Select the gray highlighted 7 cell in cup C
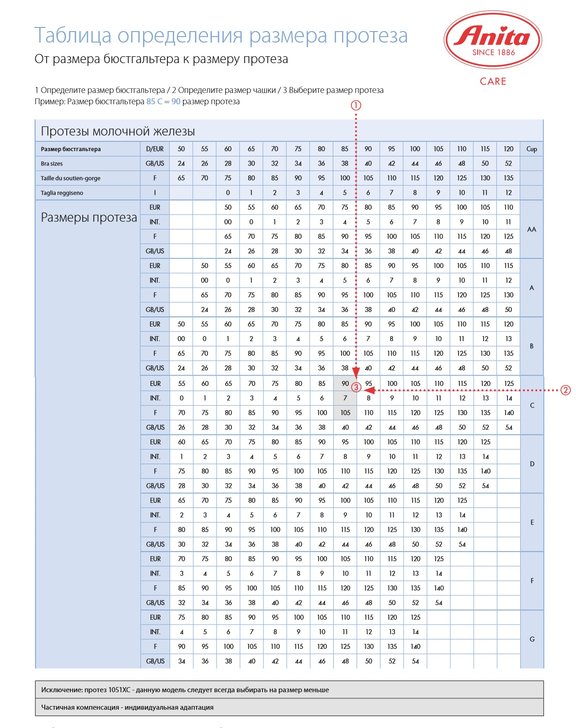576x728 pixels. point(345,398)
